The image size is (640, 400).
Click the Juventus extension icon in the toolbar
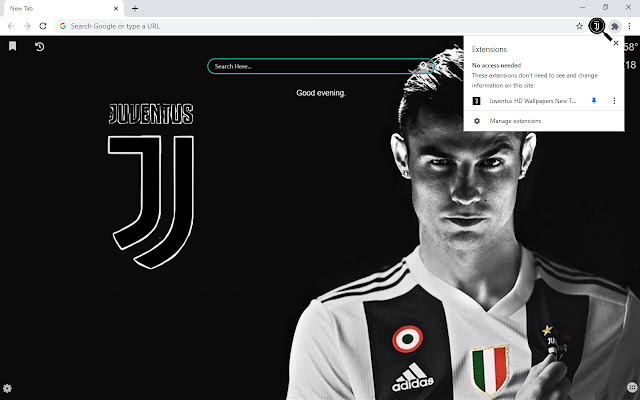pyautogui.click(x=597, y=26)
